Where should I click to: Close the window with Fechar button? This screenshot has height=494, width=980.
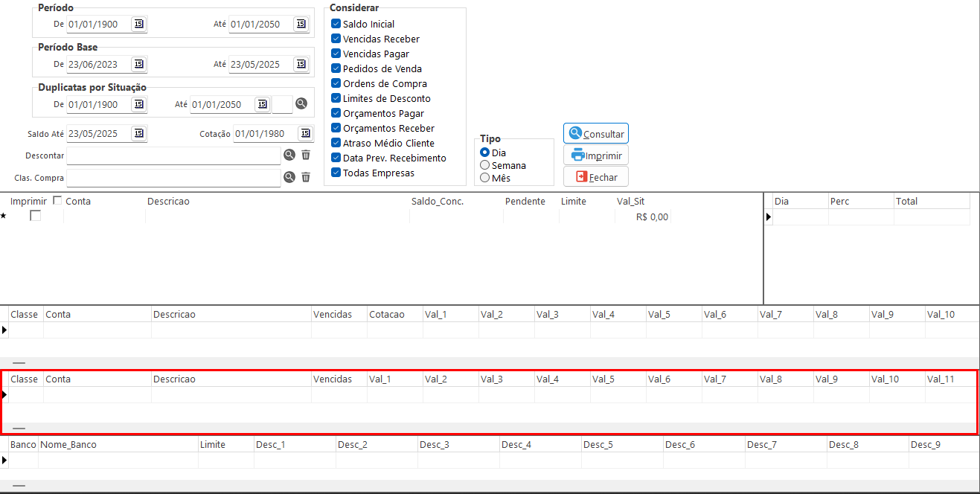(x=595, y=177)
